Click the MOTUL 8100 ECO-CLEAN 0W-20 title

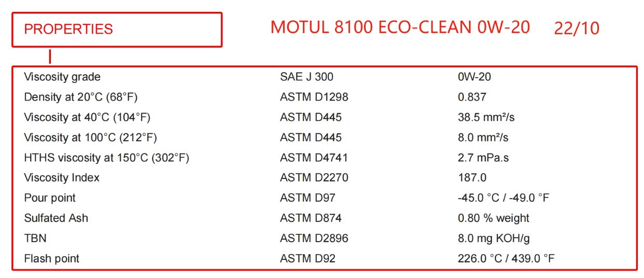(x=400, y=27)
